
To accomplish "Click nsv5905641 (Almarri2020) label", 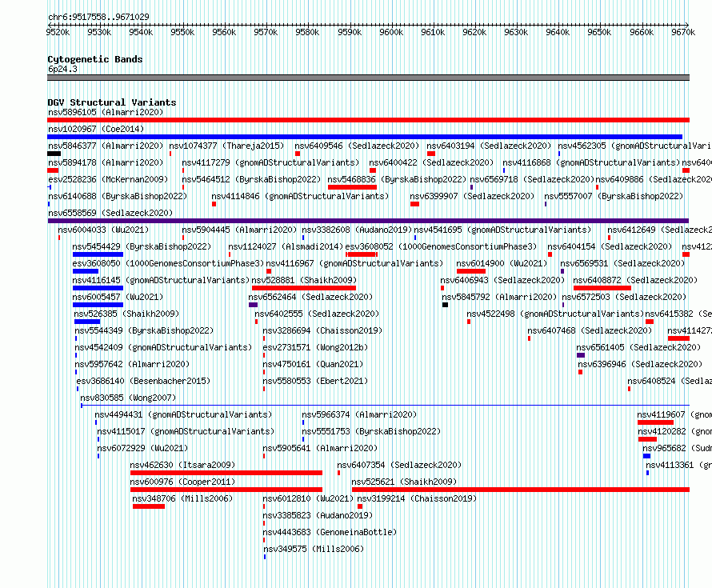I will click(x=320, y=448).
